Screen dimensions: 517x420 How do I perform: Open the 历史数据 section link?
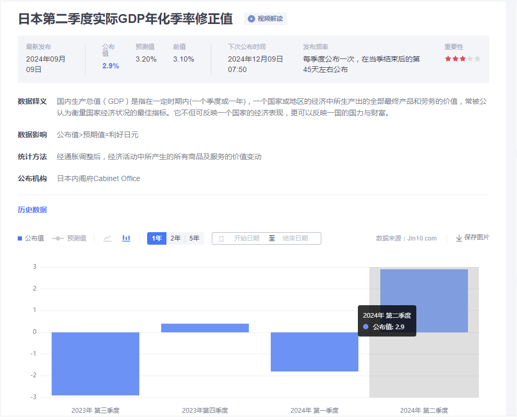click(x=32, y=210)
